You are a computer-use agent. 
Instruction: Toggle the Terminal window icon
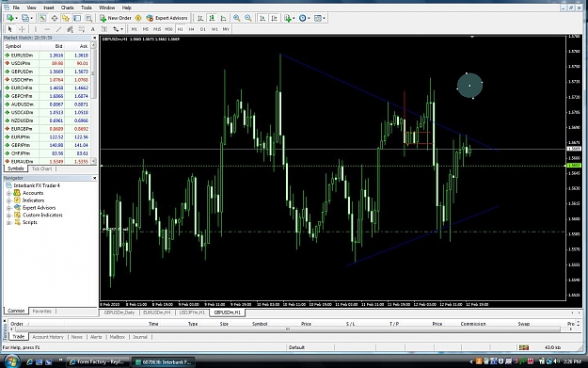coord(77,18)
